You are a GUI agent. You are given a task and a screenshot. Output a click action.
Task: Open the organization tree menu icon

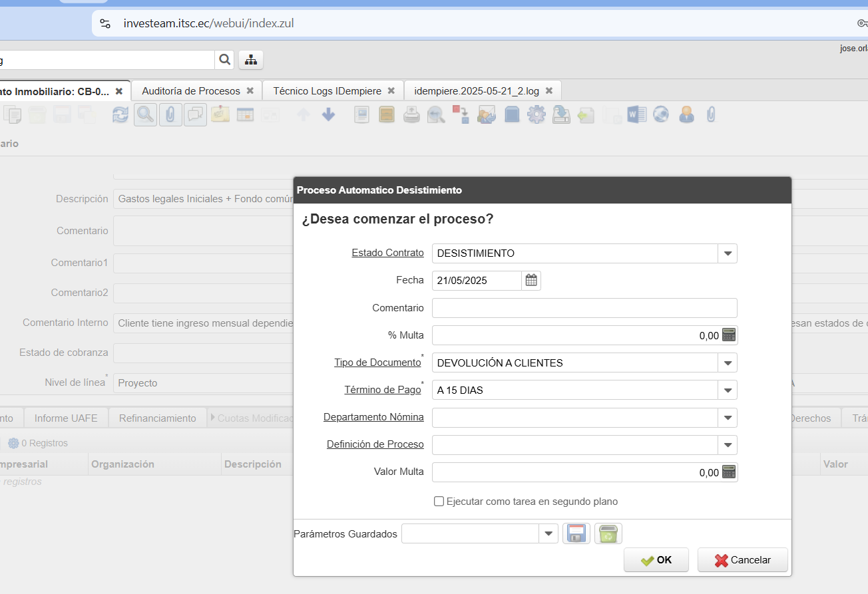[x=251, y=60]
